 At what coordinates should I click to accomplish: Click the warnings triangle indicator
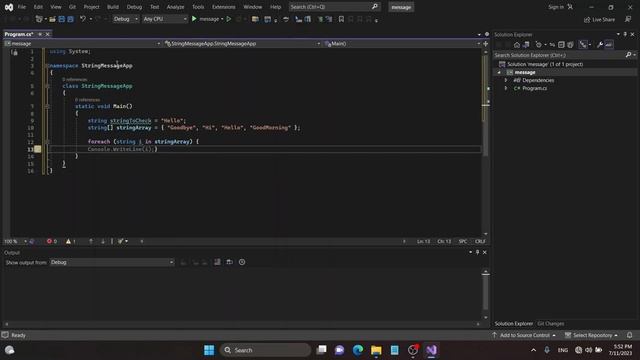pyautogui.click(x=69, y=241)
